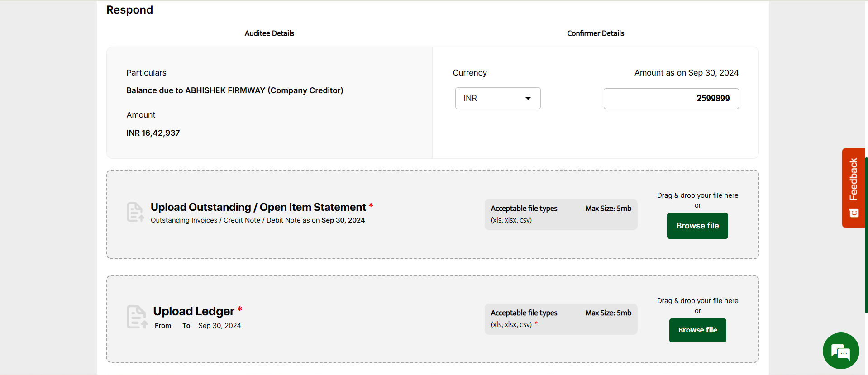The image size is (868, 375).
Task: Click the vertical page scrollbar
Action: (x=866, y=235)
